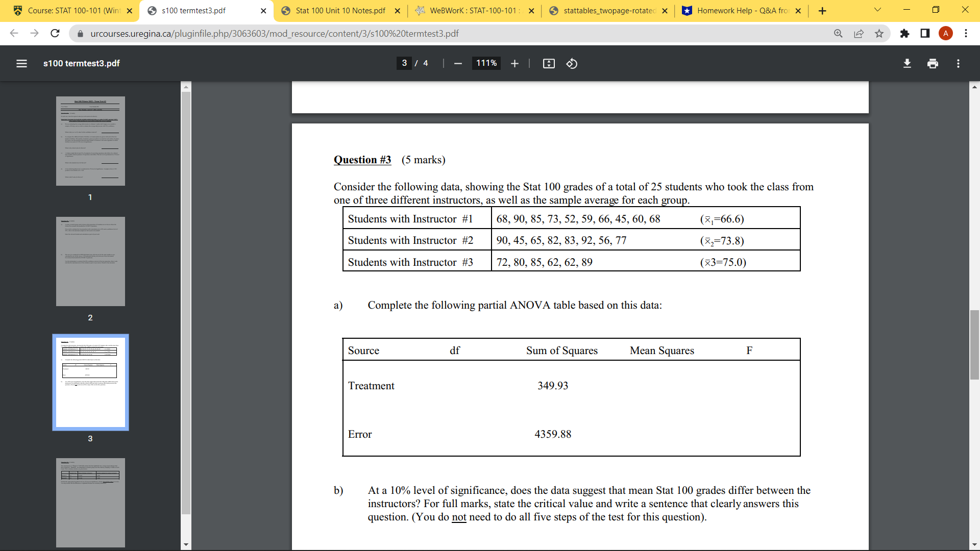Toggle the Chrome side panel

click(925, 34)
